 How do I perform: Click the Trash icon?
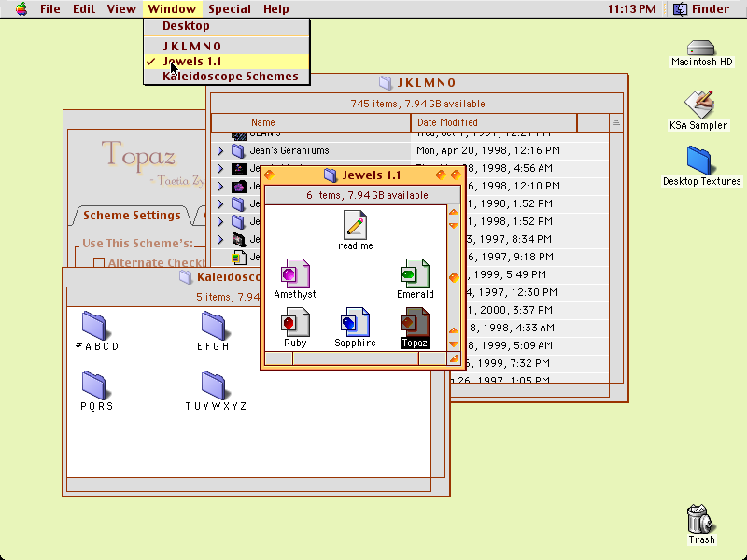coord(700,519)
